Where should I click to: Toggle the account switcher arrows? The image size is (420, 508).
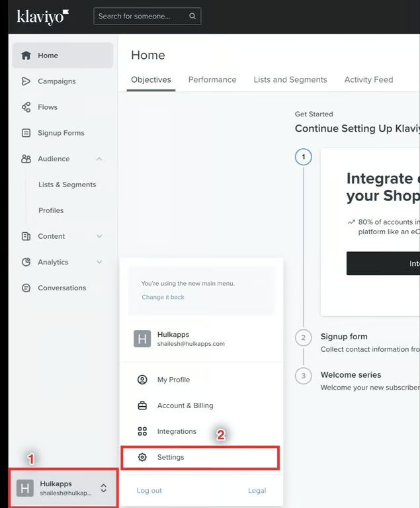(x=103, y=488)
